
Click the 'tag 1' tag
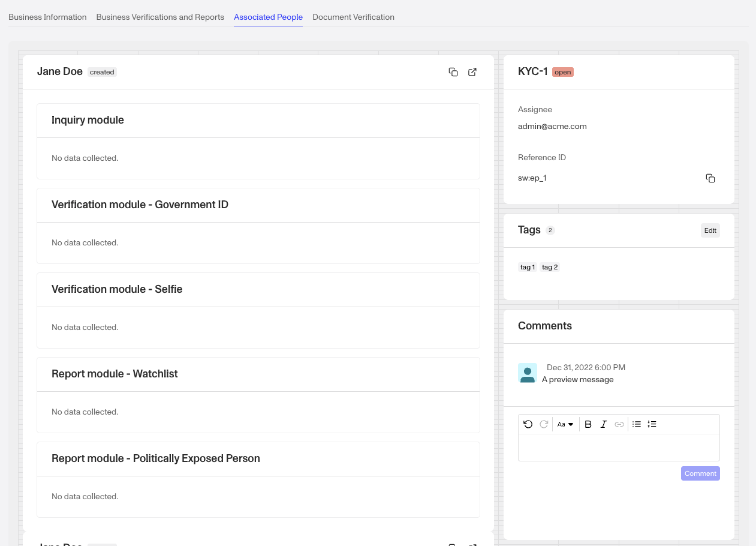point(528,268)
